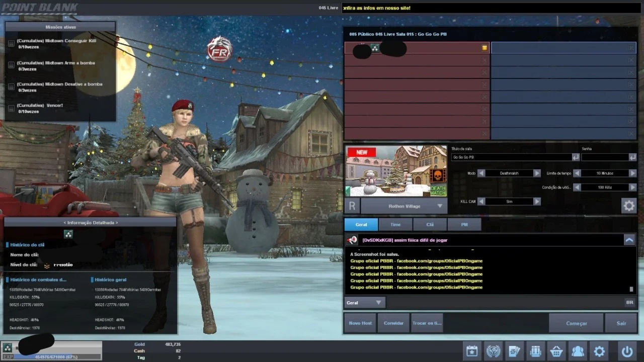The width and height of the screenshot is (644, 362).
Task: Select the PM chat tab
Action: (x=464, y=224)
